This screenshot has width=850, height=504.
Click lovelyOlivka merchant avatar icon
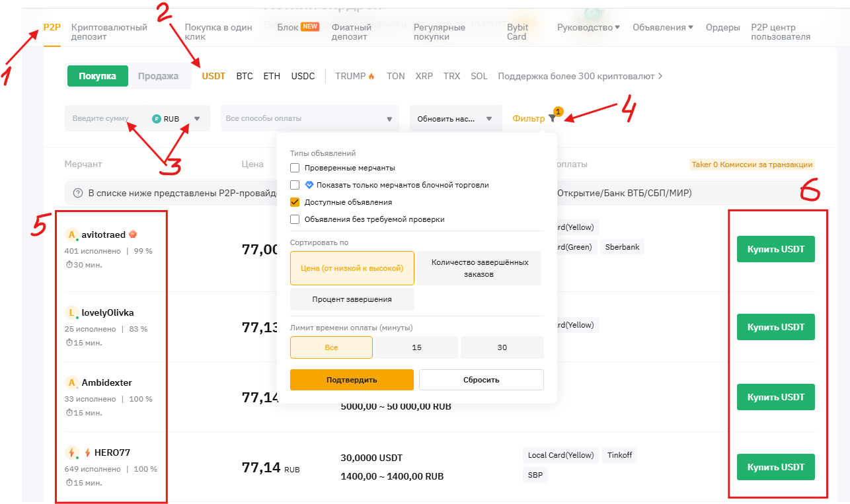coord(72,312)
